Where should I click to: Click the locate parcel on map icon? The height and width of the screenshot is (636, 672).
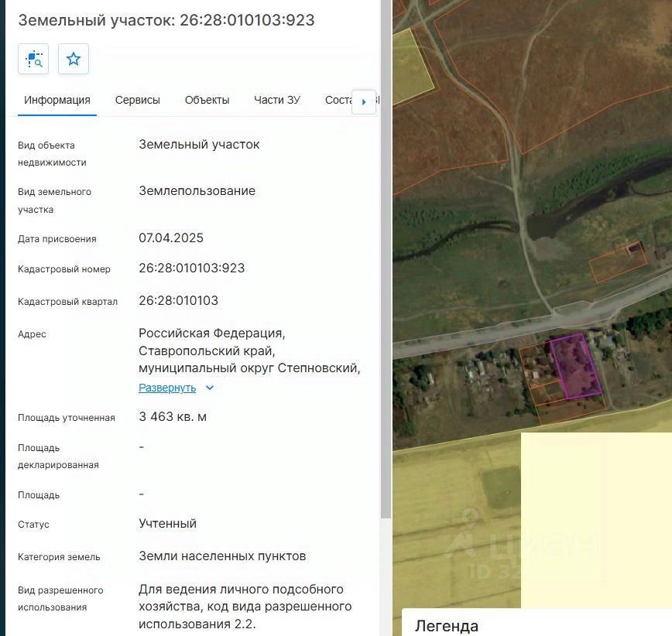(33, 59)
